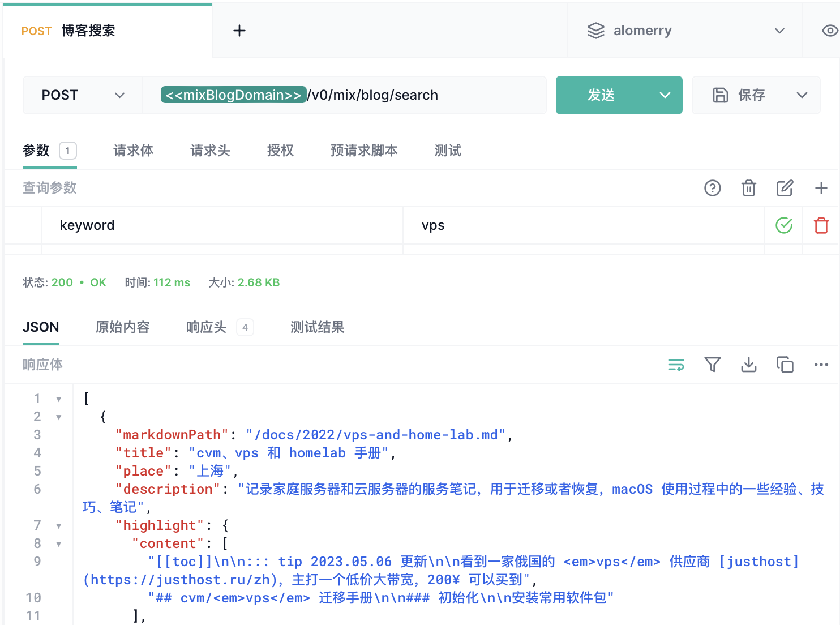Image resolution: width=840 pixels, height=625 pixels.
Task: Open the 测试结果 tab
Action: (318, 327)
